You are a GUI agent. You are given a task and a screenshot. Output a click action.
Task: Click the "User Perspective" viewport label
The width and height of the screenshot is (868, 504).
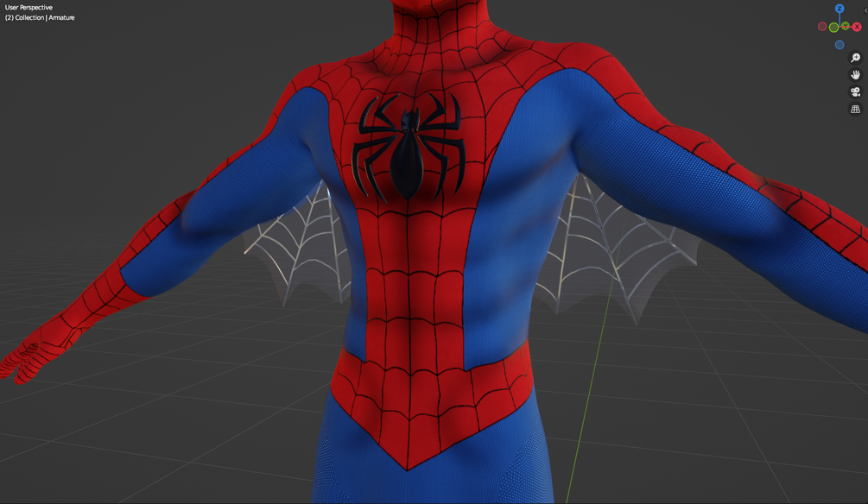click(29, 8)
